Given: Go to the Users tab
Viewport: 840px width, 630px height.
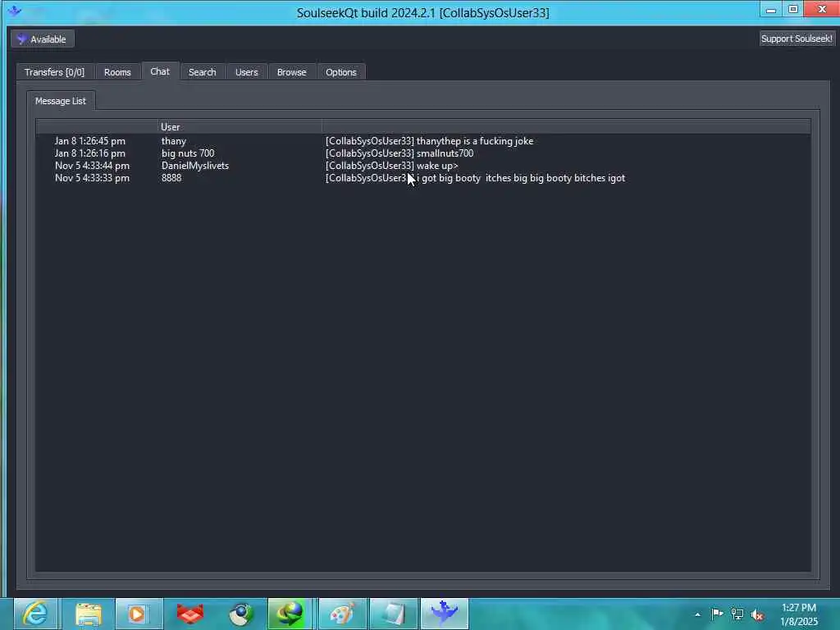Looking at the screenshot, I should click(x=246, y=72).
